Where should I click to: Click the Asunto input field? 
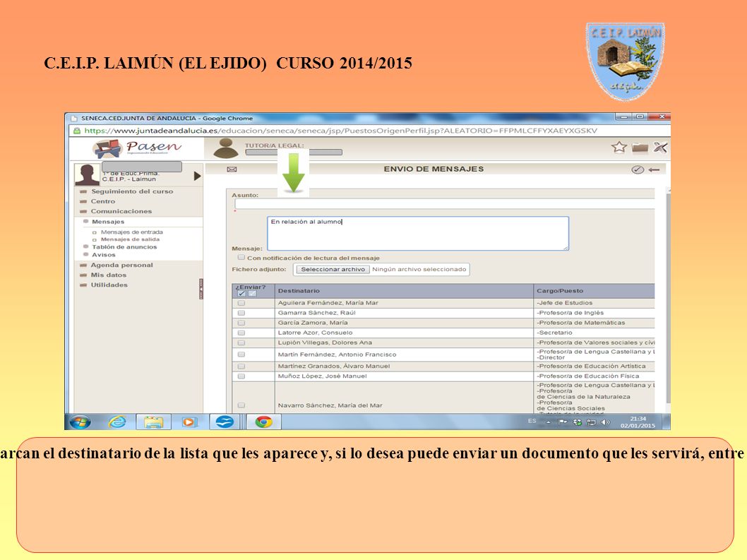pos(445,204)
